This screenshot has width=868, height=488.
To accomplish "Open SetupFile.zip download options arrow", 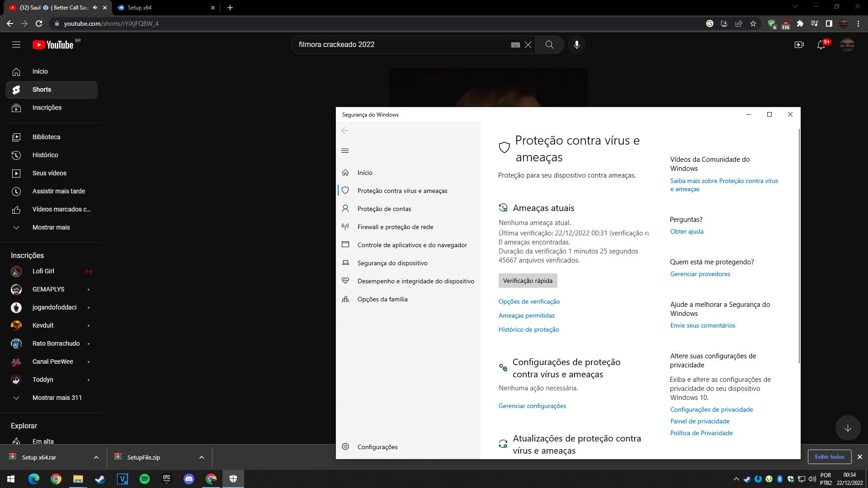I will pyautogui.click(x=201, y=457).
